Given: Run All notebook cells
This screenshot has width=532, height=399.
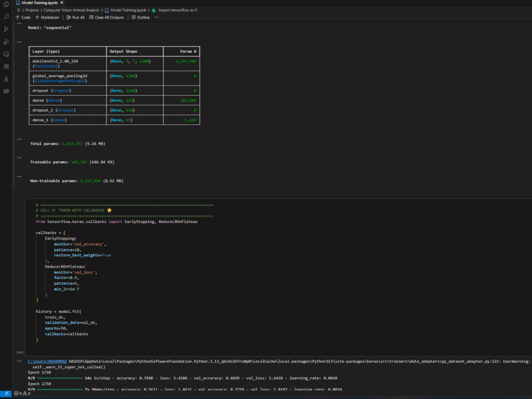Looking at the screenshot, I should click(76, 18).
